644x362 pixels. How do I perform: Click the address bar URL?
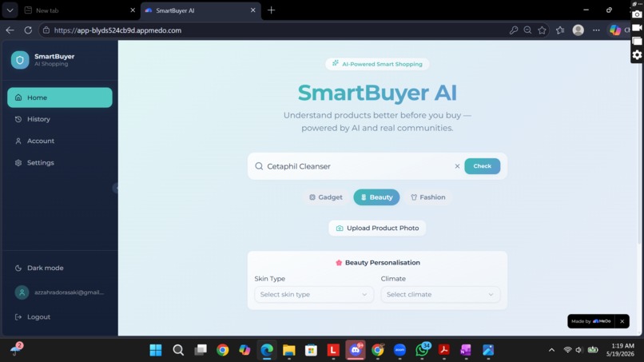click(117, 30)
